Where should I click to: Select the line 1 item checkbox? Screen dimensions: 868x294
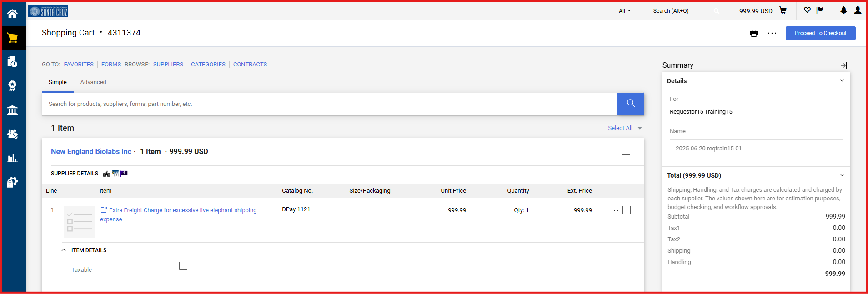pos(627,210)
